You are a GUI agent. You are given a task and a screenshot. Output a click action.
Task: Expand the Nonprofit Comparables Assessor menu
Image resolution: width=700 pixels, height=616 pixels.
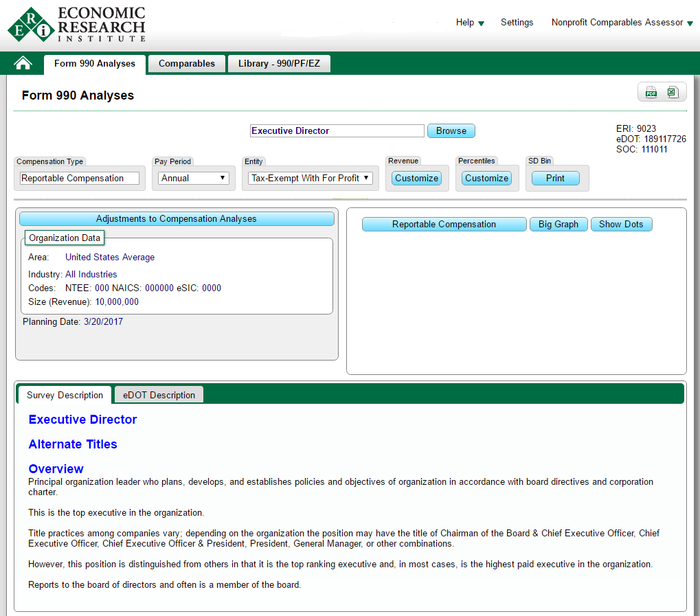(622, 23)
